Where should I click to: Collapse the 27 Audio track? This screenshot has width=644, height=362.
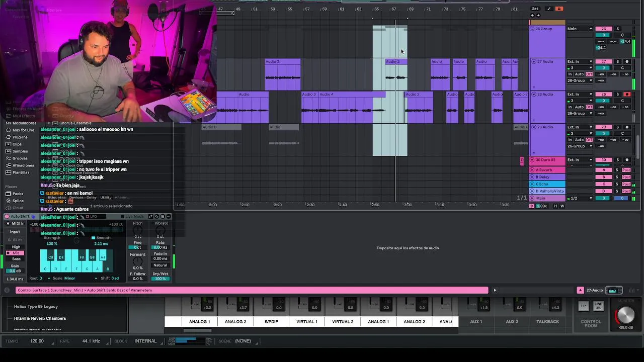533,61
